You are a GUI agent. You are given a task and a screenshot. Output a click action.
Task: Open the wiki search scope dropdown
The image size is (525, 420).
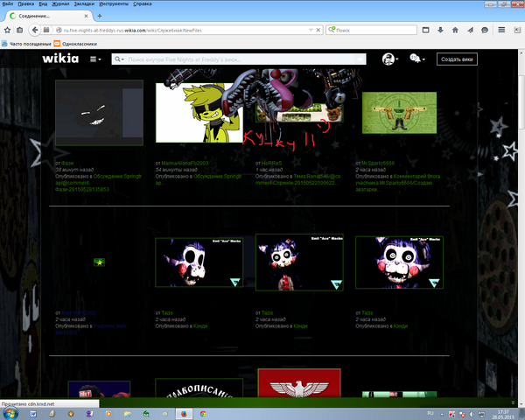pos(119,59)
